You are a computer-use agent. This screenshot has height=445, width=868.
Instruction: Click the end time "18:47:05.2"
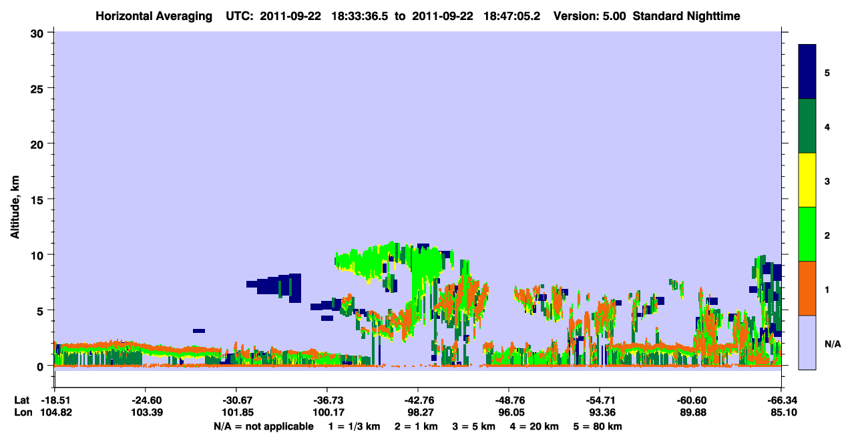510,16
